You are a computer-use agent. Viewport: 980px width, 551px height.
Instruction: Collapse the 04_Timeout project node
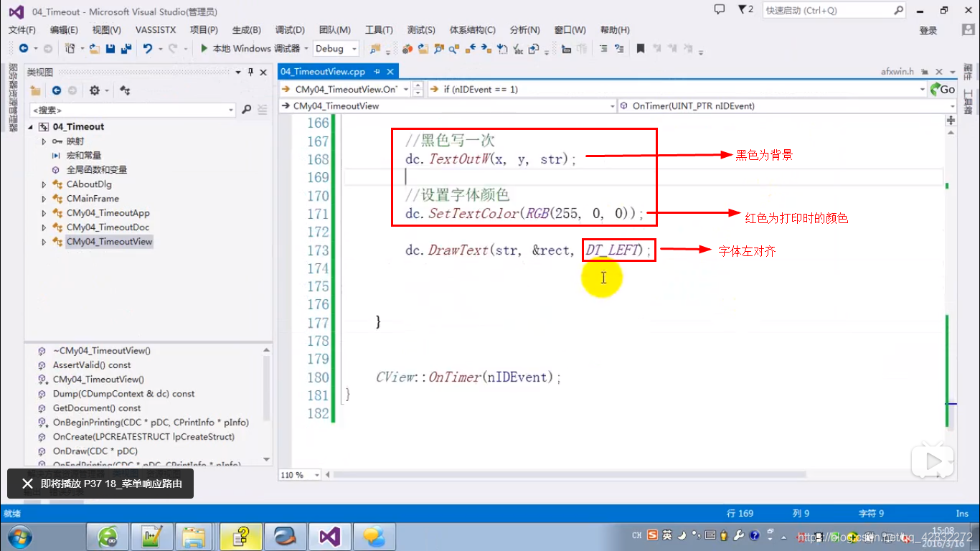click(x=31, y=126)
